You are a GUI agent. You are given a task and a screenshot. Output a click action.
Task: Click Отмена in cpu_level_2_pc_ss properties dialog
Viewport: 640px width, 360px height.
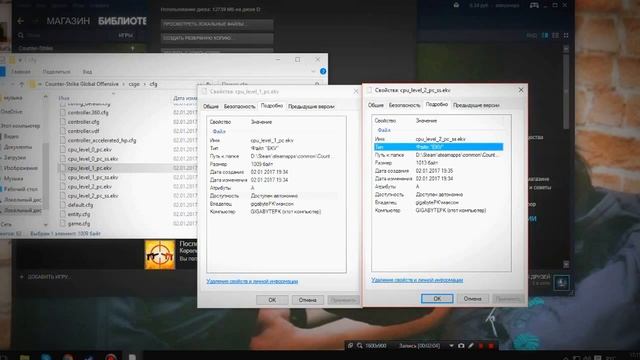472,299
